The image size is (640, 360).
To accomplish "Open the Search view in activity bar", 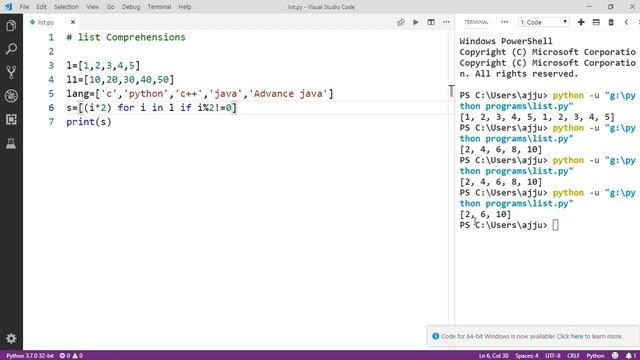I will 11,49.
